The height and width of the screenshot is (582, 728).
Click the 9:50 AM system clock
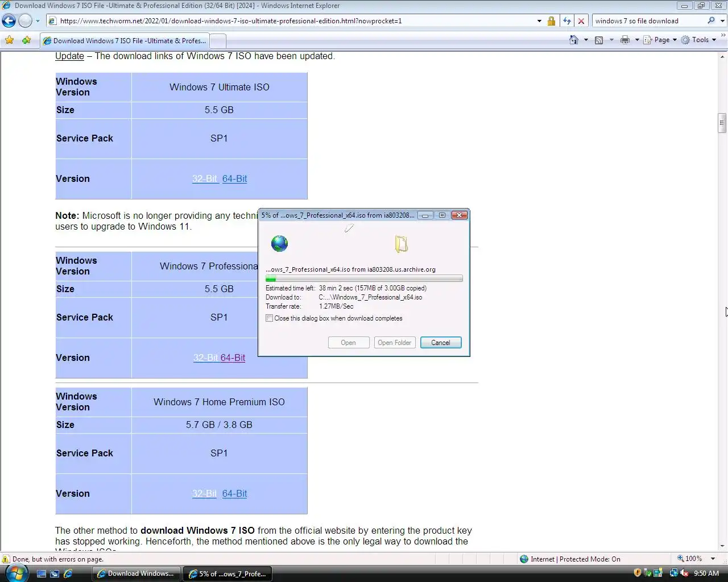[x=706, y=573]
